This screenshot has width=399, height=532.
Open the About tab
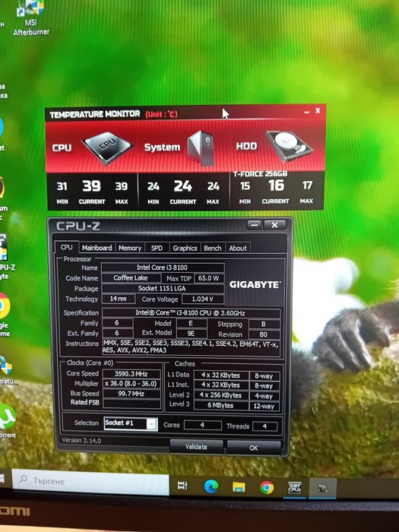[238, 248]
